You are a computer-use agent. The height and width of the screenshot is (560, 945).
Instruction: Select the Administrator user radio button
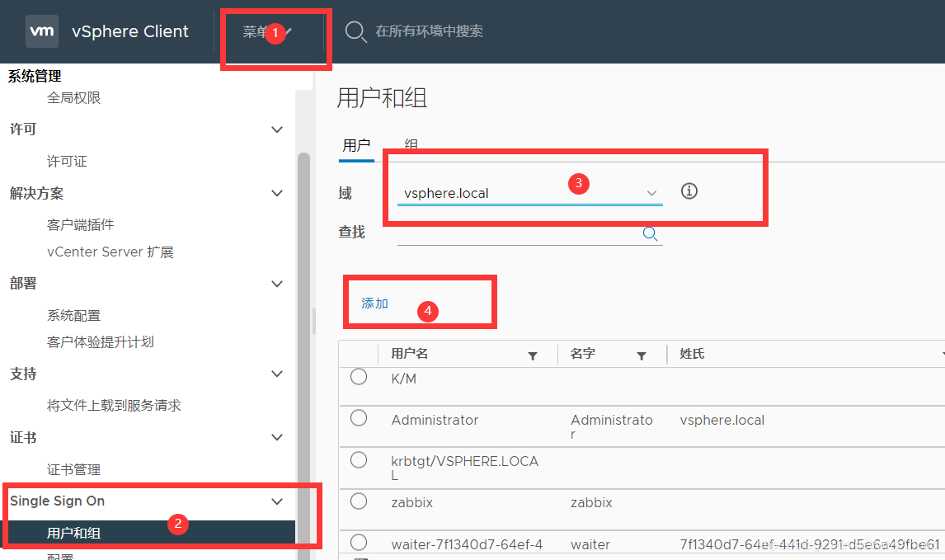(x=359, y=418)
